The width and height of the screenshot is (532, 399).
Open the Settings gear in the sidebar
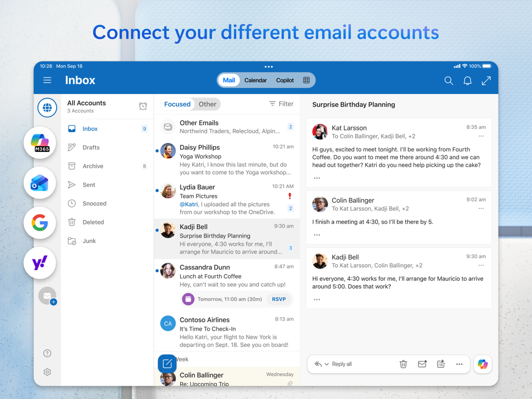coord(47,372)
